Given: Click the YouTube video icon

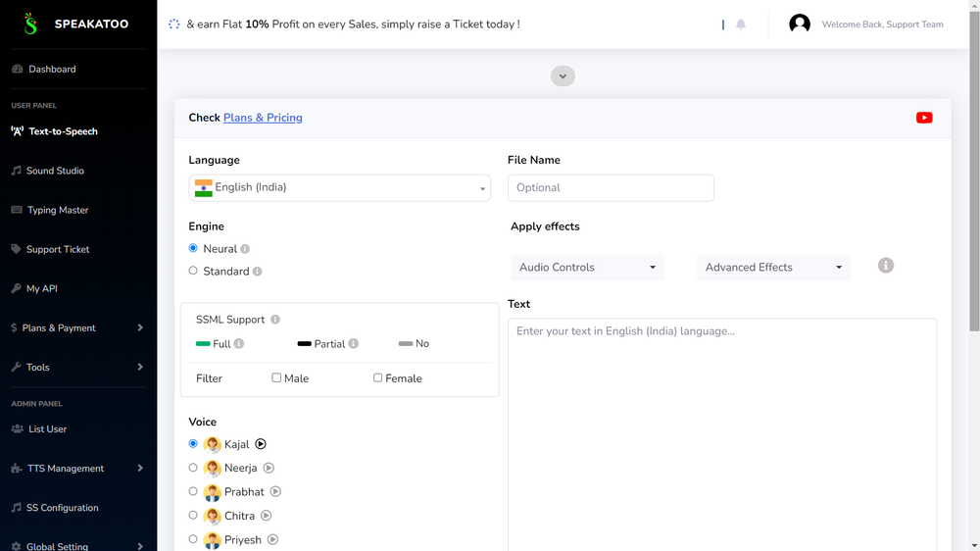Looking at the screenshot, I should pos(924,118).
